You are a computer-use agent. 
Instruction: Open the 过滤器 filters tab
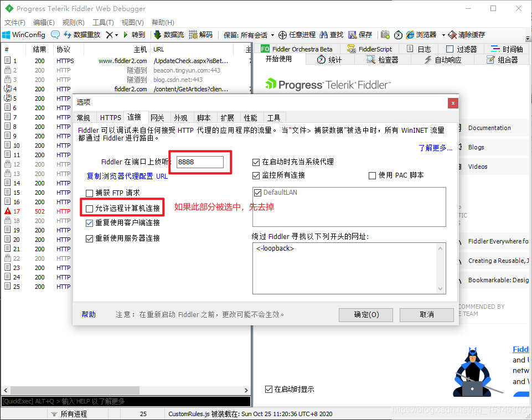click(462, 49)
